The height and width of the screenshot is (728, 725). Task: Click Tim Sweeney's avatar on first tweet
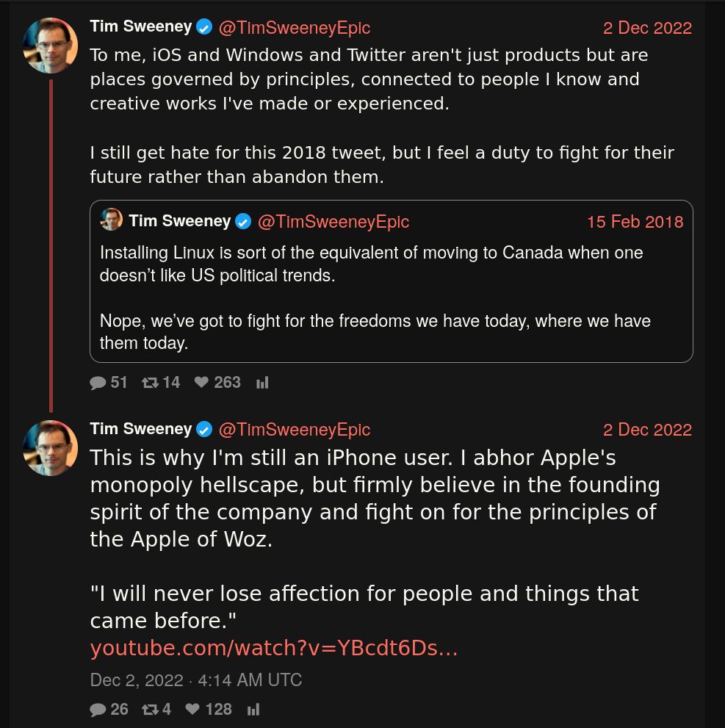[50, 46]
